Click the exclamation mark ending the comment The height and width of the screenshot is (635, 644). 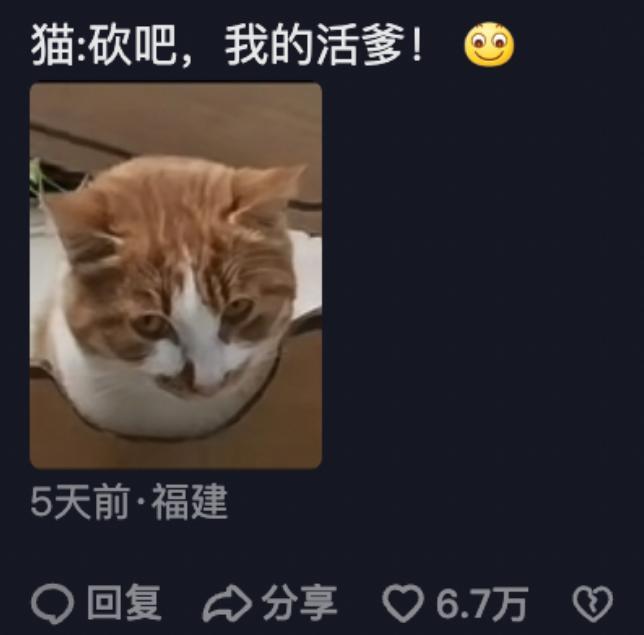coord(416,43)
